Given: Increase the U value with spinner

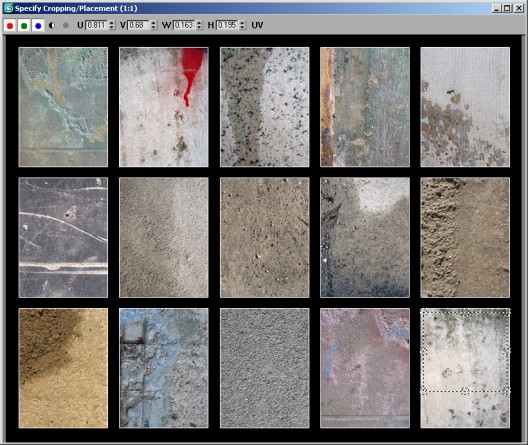Looking at the screenshot, I should click(112, 23).
